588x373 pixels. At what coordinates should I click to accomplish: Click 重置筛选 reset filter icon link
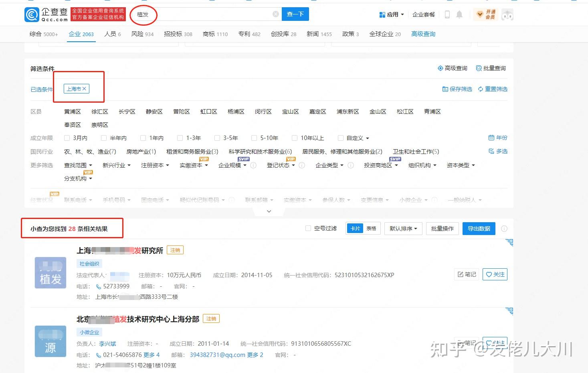493,89
